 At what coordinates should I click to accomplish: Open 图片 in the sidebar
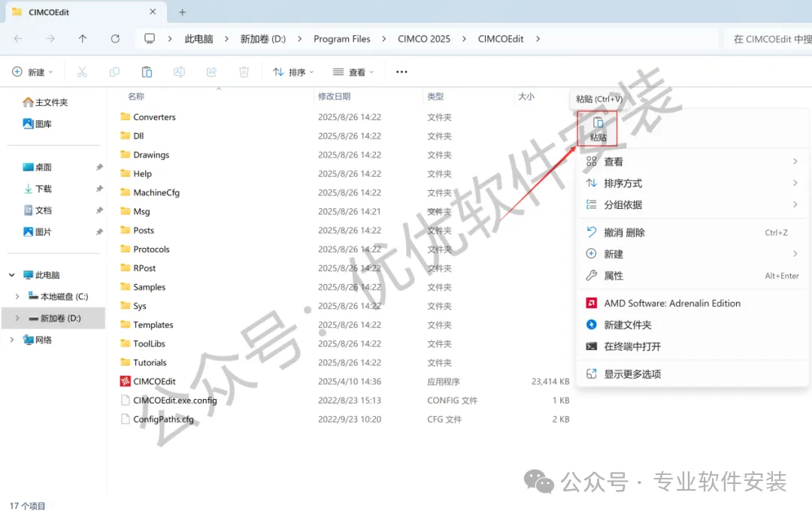tap(44, 232)
